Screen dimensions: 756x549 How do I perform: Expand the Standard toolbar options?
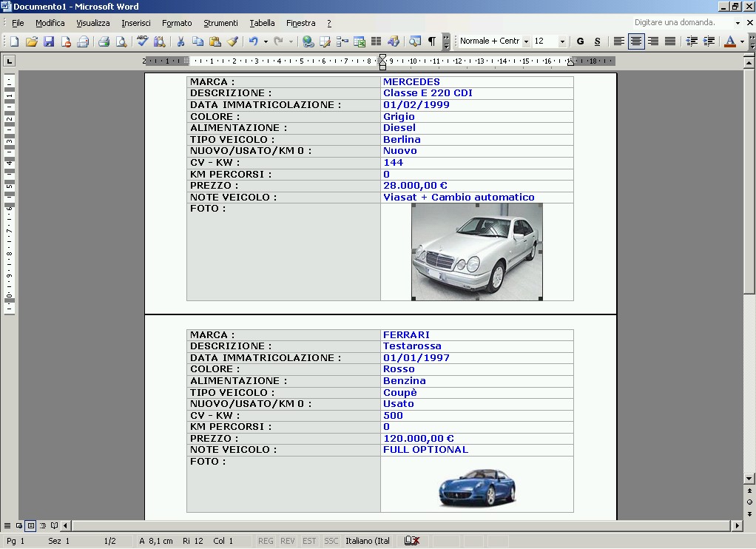click(447, 41)
